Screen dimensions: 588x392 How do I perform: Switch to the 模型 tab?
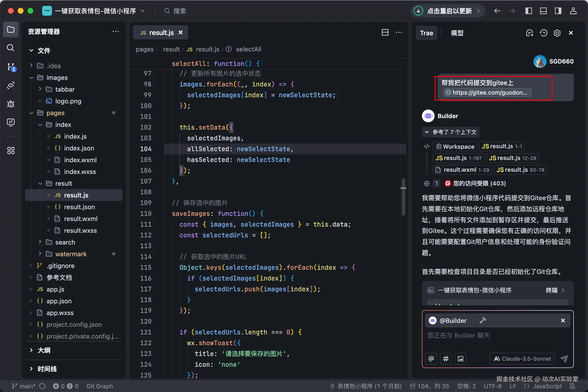(x=457, y=33)
